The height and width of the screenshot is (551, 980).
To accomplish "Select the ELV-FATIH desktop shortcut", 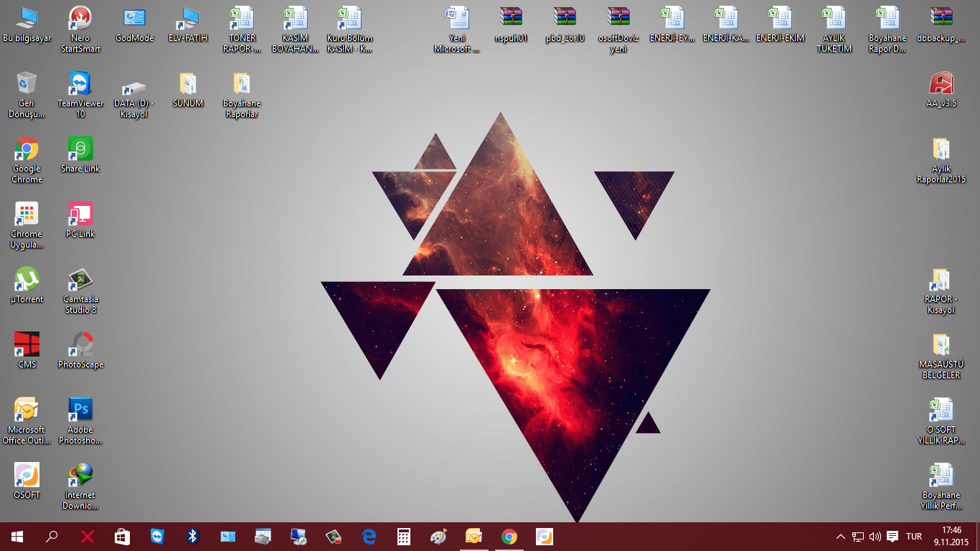I will (x=188, y=26).
